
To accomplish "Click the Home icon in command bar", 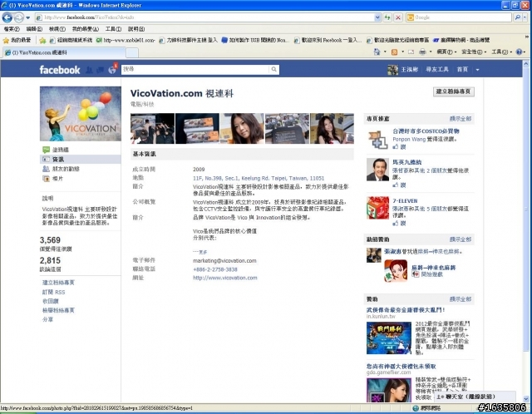I will point(377,52).
